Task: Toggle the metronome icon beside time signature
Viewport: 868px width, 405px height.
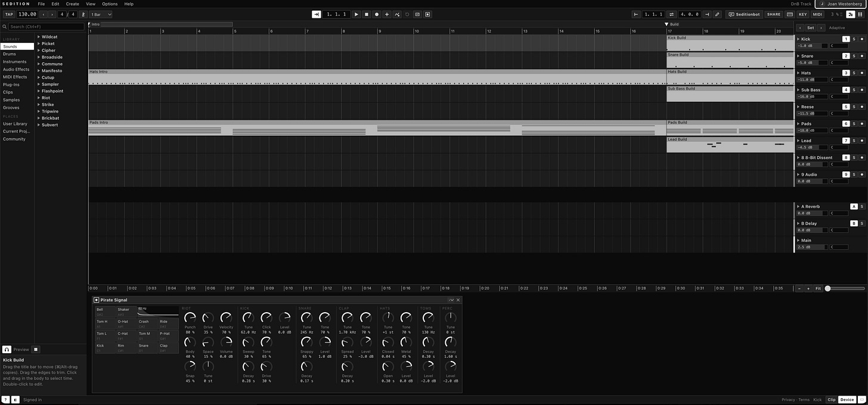Action: click(83, 14)
